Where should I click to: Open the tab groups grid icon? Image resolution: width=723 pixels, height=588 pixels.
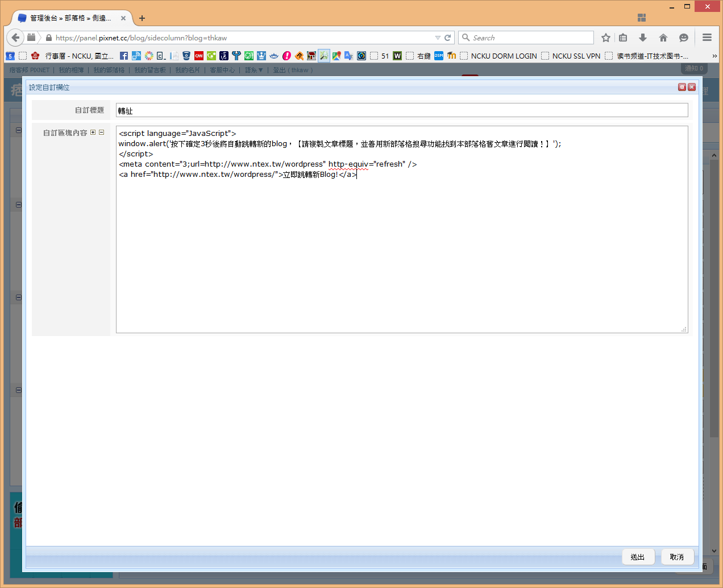tap(642, 18)
